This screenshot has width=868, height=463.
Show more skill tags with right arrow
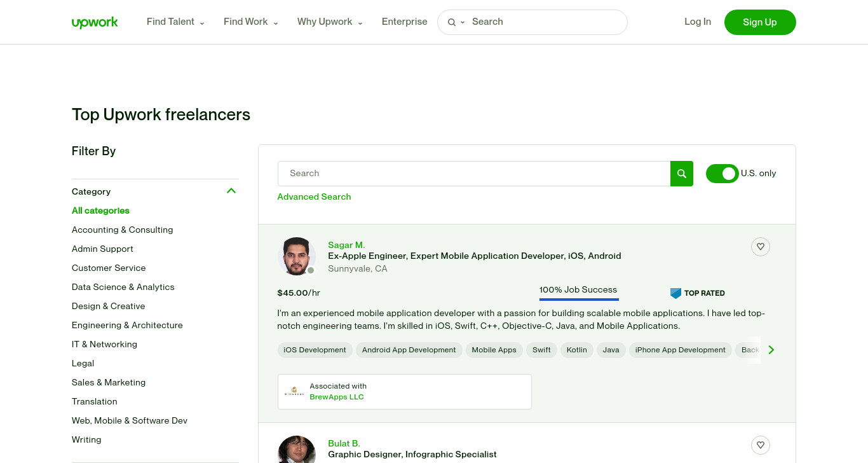tap(771, 350)
